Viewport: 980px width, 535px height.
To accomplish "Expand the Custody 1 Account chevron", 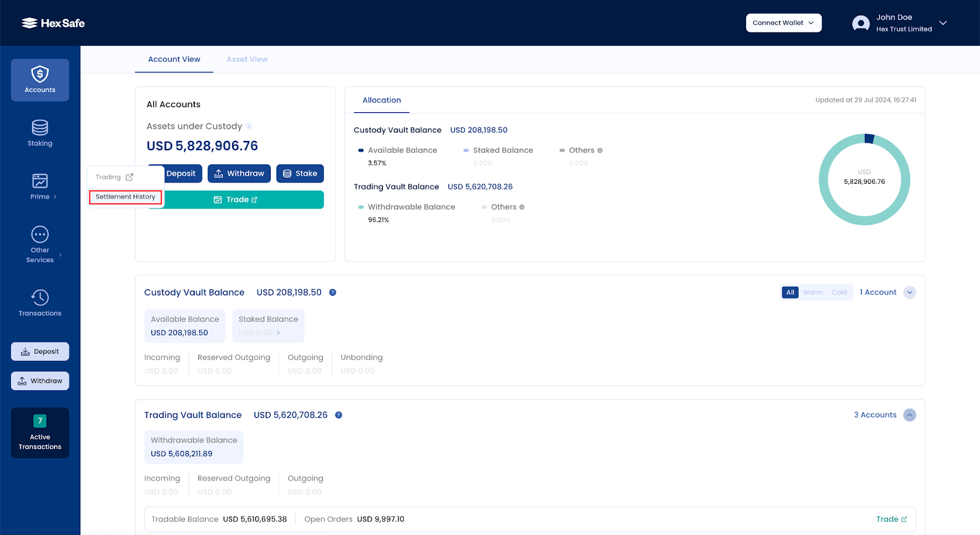I will coord(910,292).
